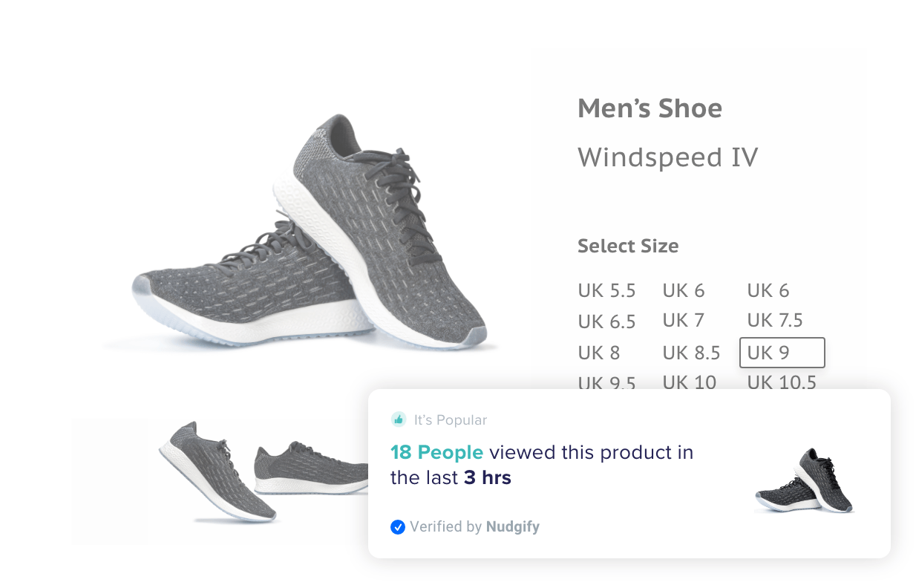916x588 pixels.
Task: Choose the UK 6.5 size option
Action: pos(606,321)
